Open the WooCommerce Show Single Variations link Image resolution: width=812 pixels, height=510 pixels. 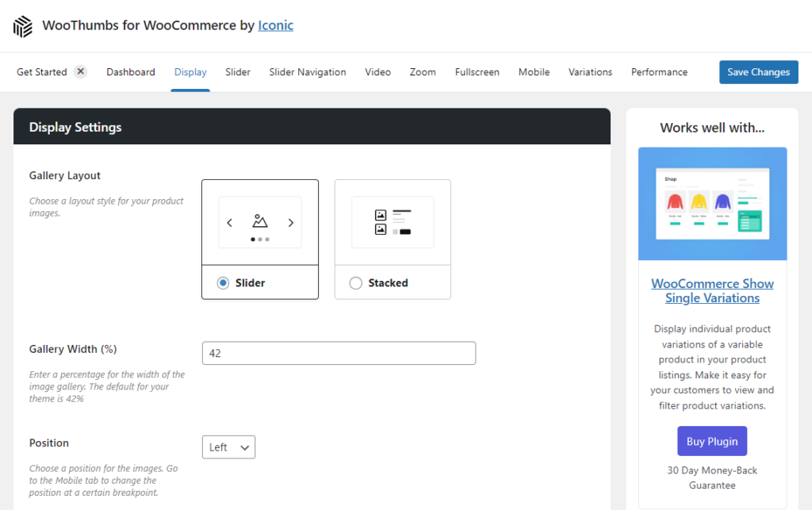[x=712, y=291]
